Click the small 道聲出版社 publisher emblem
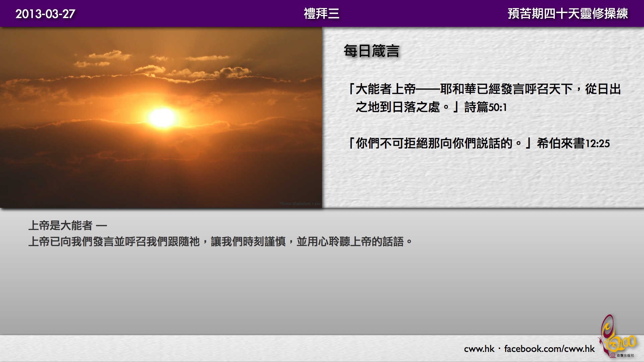644x362 pixels. coord(613,356)
